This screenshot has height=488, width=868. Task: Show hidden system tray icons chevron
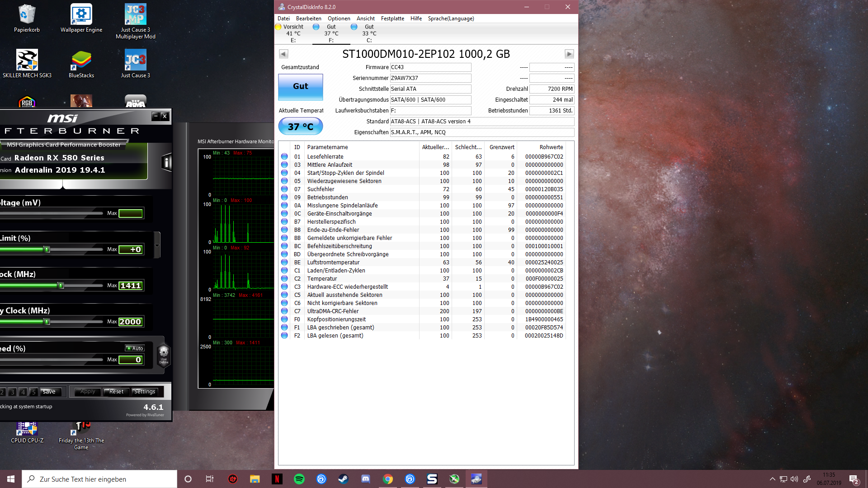pos(772,479)
